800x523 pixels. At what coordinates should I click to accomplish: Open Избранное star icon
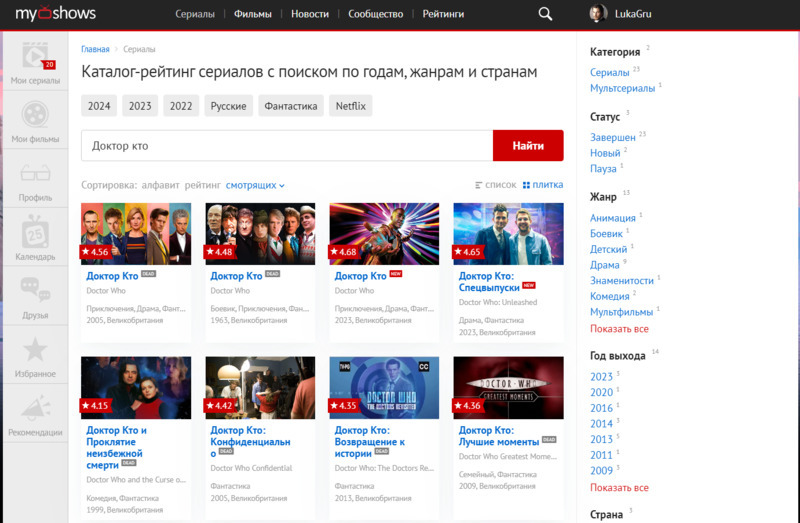tap(35, 350)
